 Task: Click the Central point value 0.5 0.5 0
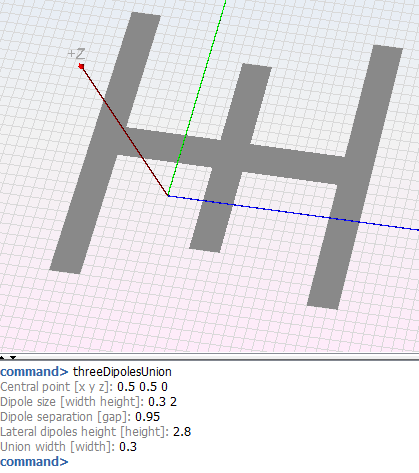[142, 387]
